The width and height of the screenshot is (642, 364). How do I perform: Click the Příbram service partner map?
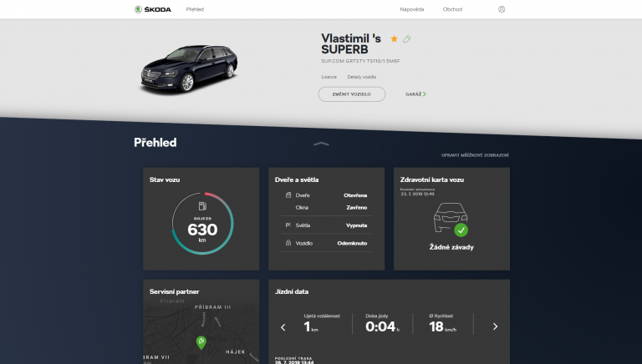click(201, 331)
